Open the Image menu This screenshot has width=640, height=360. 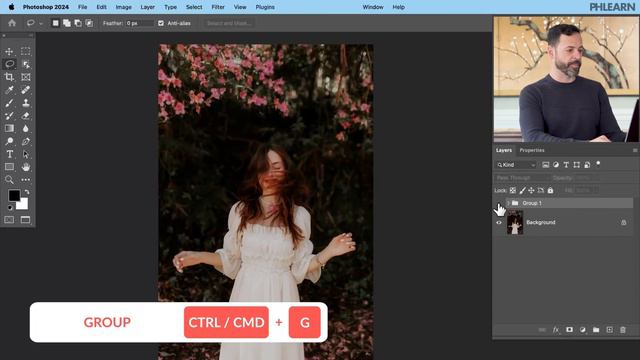click(x=123, y=7)
